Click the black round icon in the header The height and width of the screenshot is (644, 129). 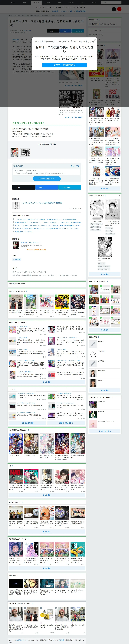point(114,9)
